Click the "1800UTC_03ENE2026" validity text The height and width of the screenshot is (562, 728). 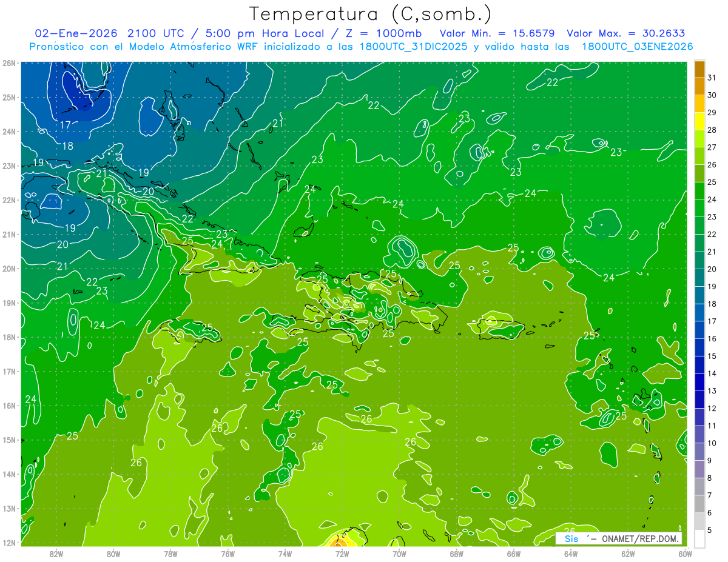pyautogui.click(x=637, y=46)
